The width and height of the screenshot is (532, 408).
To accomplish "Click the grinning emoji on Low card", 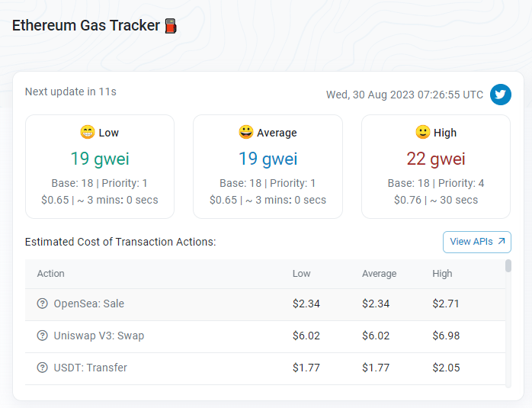I will click(87, 132).
